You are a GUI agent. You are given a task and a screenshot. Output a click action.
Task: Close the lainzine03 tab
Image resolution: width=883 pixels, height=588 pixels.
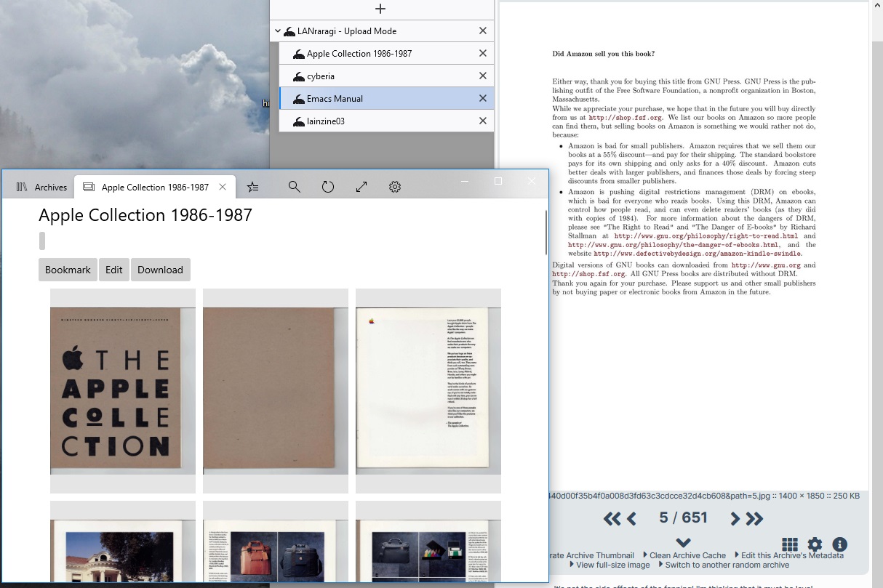pyautogui.click(x=483, y=121)
